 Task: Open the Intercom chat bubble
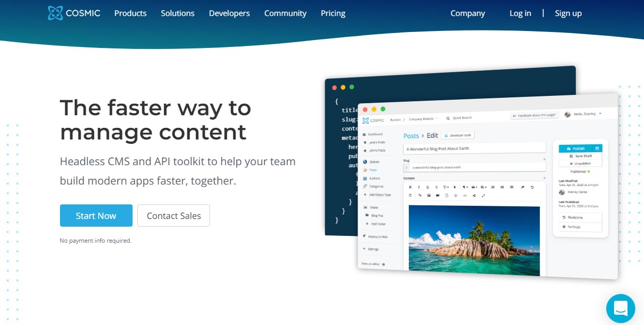621,309
